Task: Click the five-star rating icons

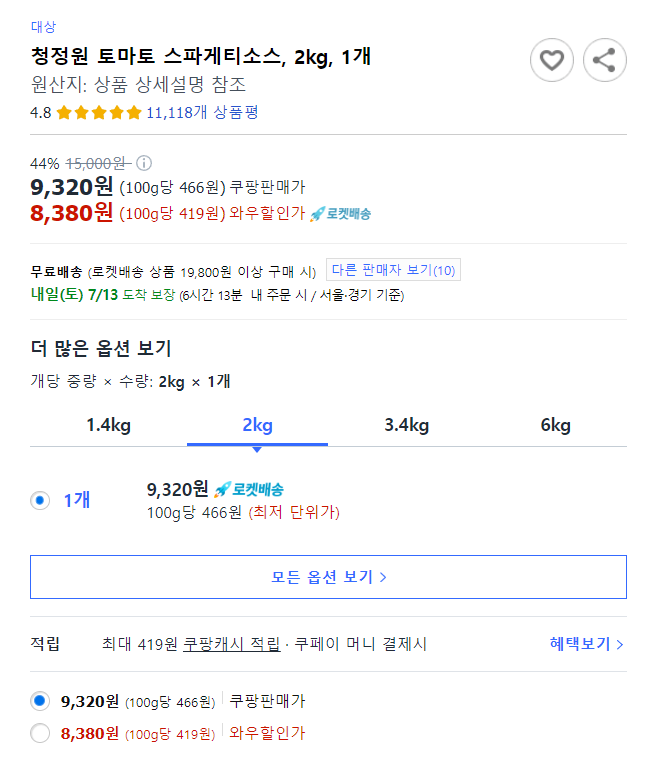Action: (x=99, y=113)
